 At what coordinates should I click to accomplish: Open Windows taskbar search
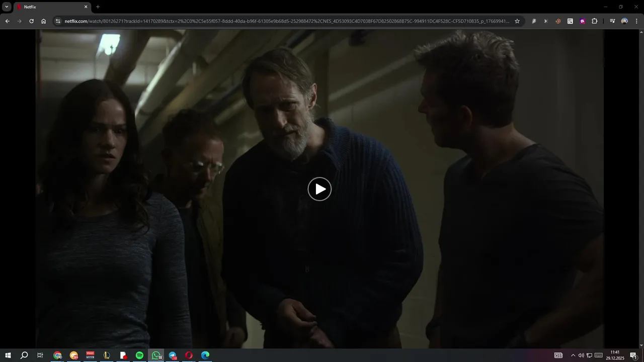point(24,355)
